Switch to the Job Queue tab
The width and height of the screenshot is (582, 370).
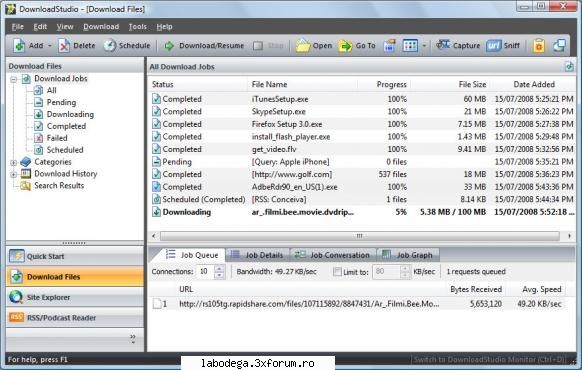[x=192, y=255]
